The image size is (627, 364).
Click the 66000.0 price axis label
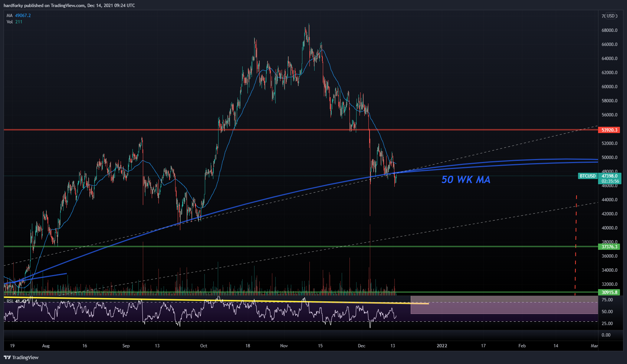coord(610,44)
